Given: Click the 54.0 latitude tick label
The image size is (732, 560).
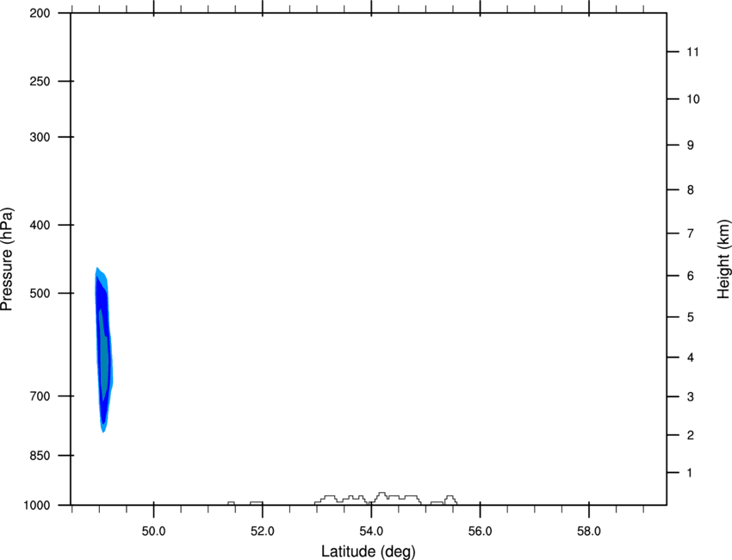Looking at the screenshot, I should click(x=371, y=532).
